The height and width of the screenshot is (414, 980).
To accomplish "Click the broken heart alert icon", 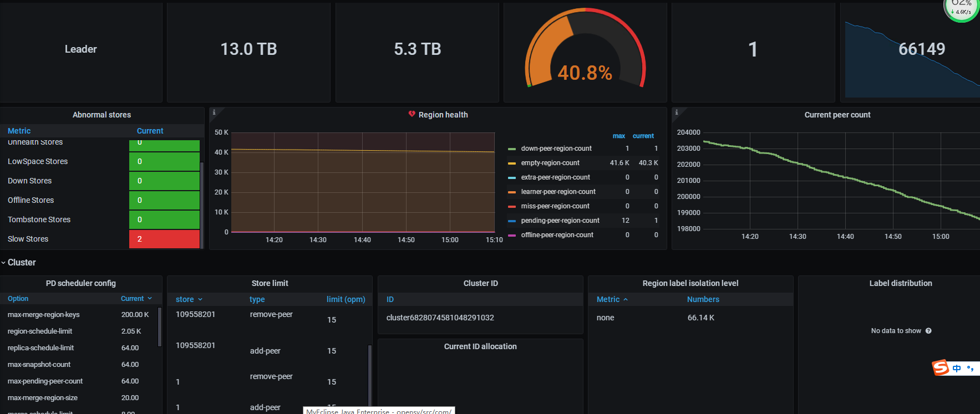I will tap(412, 114).
